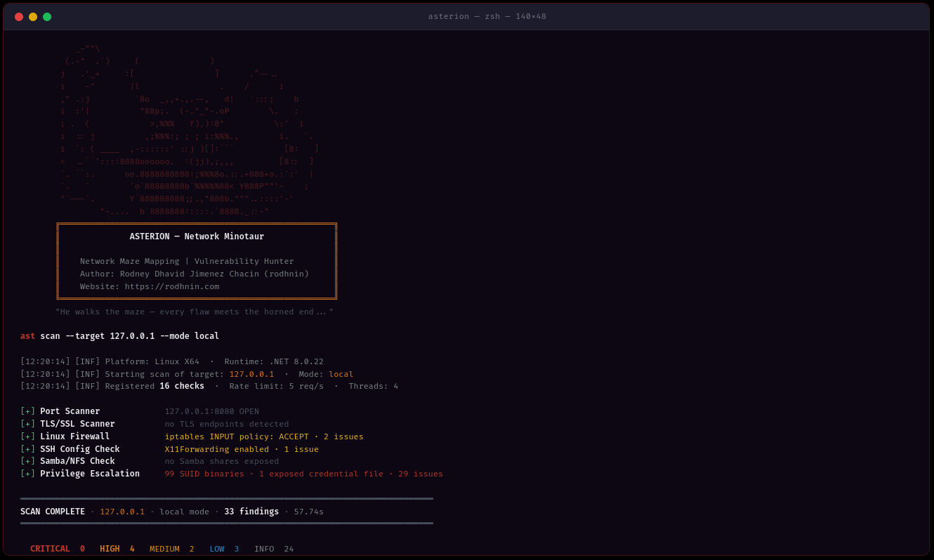This screenshot has height=560, width=934.
Task: Click the 'Linux Firewall' check name
Action: point(74,436)
